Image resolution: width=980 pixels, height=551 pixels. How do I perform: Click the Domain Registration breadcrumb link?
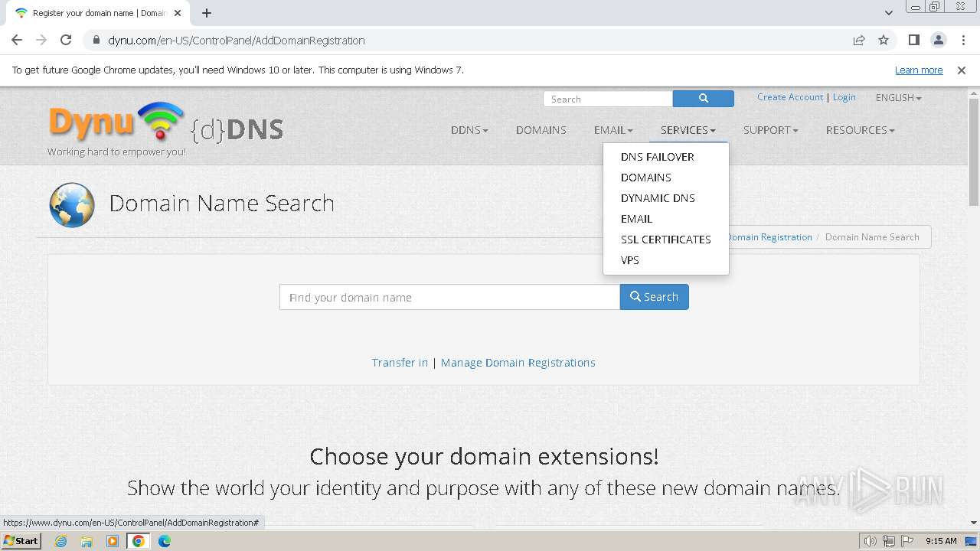point(769,237)
